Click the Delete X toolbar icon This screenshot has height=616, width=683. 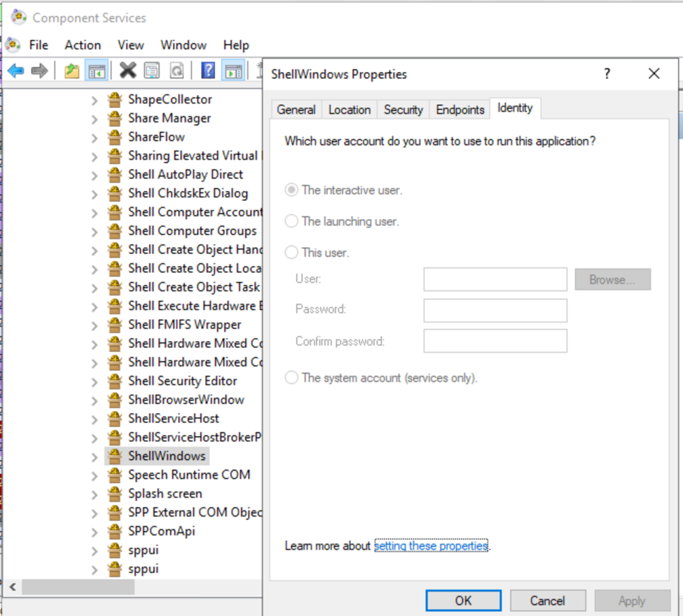coord(127,71)
